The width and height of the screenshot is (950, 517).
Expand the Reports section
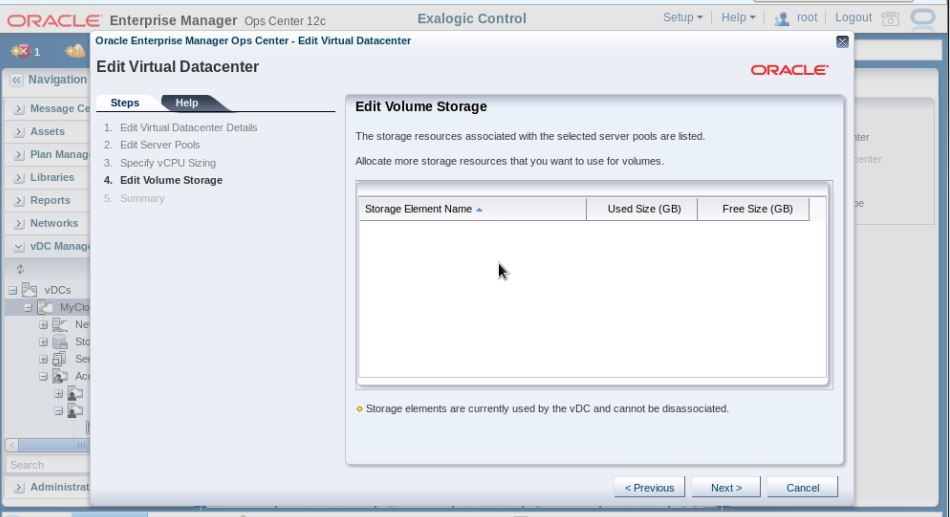(x=19, y=201)
